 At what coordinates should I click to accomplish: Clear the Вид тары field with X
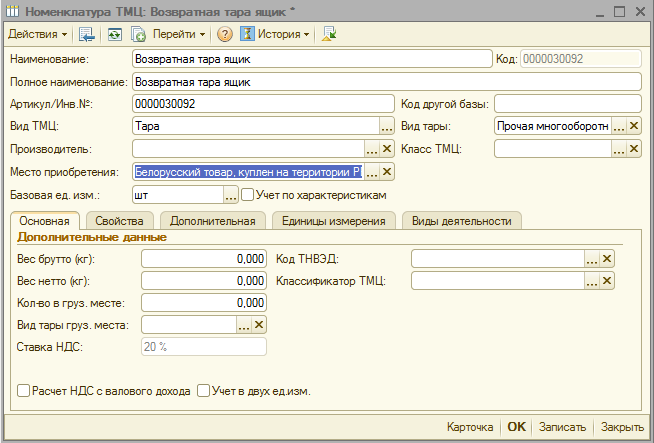pyautogui.click(x=634, y=126)
